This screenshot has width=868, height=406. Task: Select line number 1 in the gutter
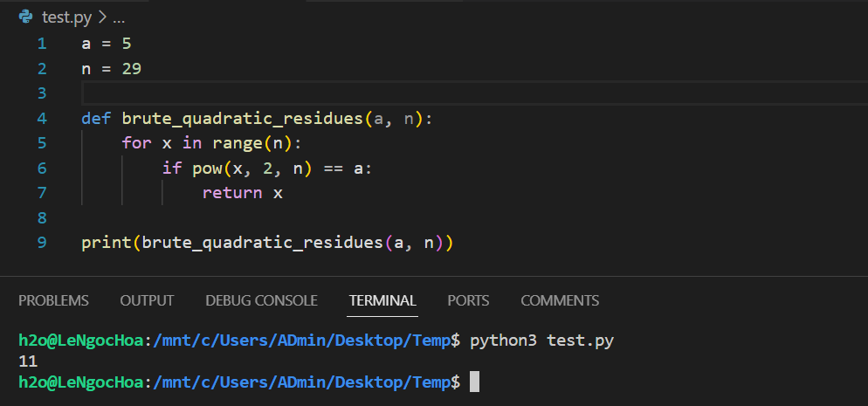(42, 43)
